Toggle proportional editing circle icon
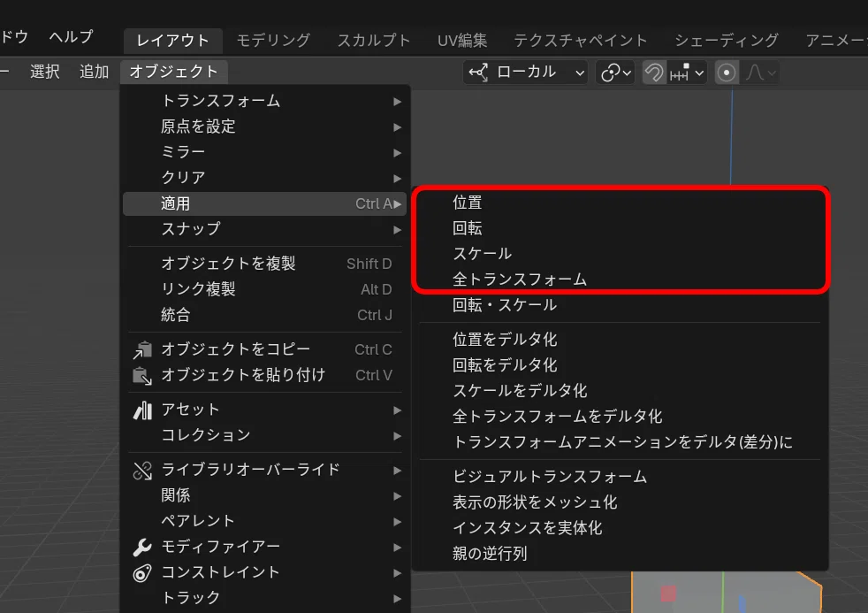Screen dimensions: 868x613 tap(727, 73)
